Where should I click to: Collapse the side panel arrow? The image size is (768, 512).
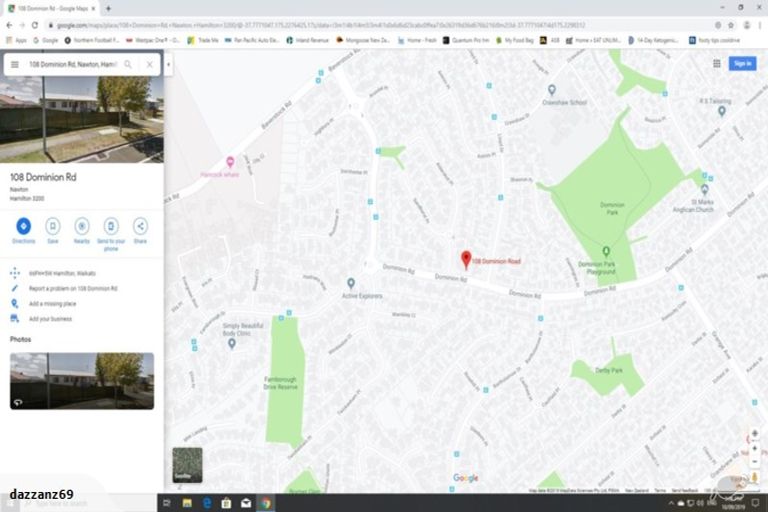(x=168, y=64)
